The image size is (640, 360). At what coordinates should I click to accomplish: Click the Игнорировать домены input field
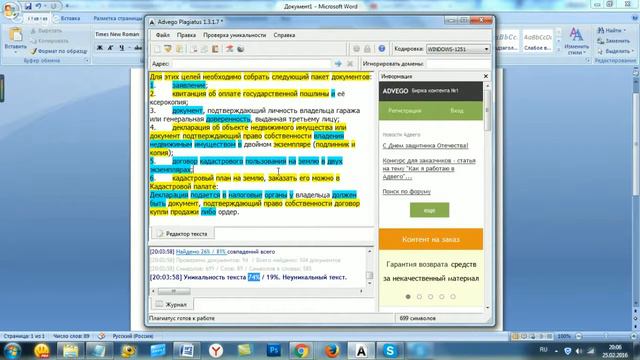click(x=458, y=64)
